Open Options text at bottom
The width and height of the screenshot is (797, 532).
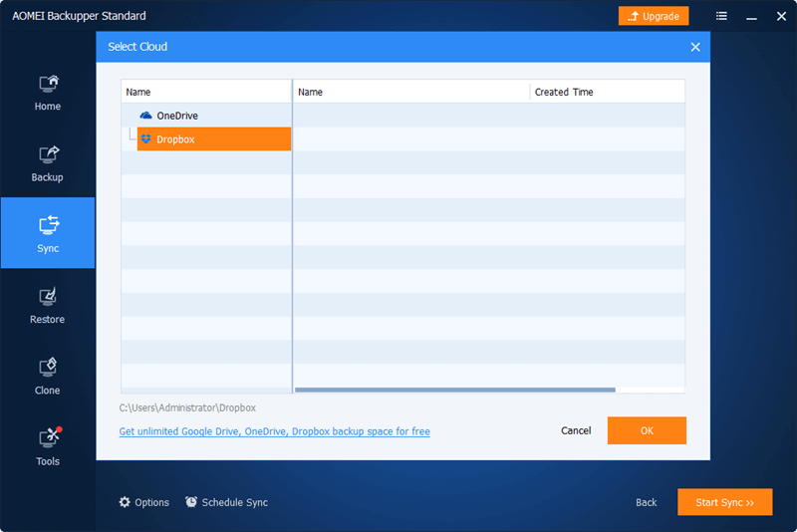point(152,502)
